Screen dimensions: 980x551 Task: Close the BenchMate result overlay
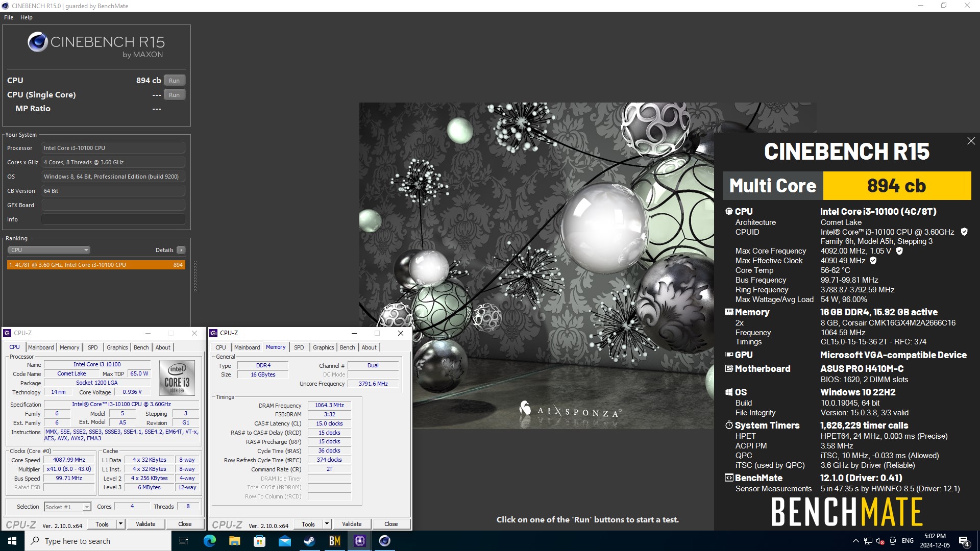point(971,141)
